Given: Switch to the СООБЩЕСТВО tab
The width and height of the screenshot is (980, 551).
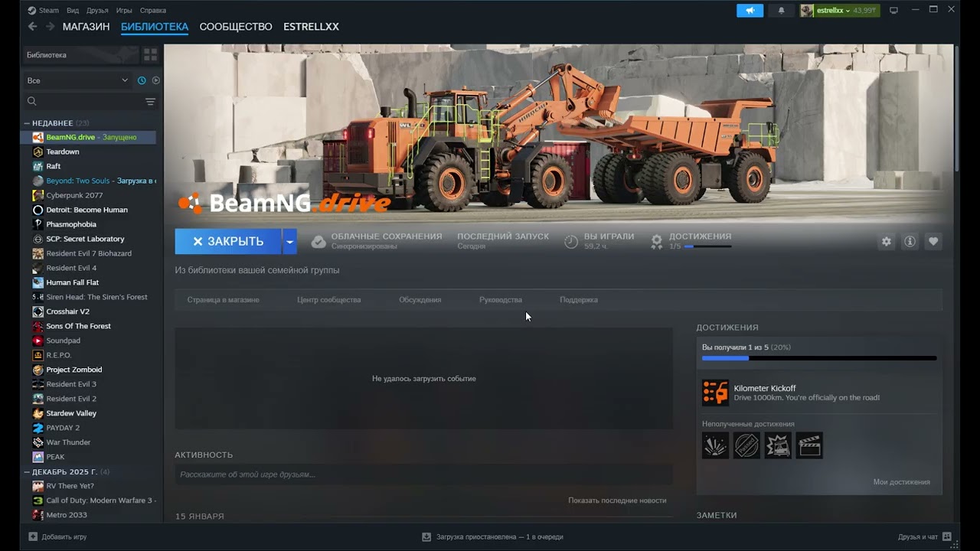Looking at the screenshot, I should [x=236, y=27].
